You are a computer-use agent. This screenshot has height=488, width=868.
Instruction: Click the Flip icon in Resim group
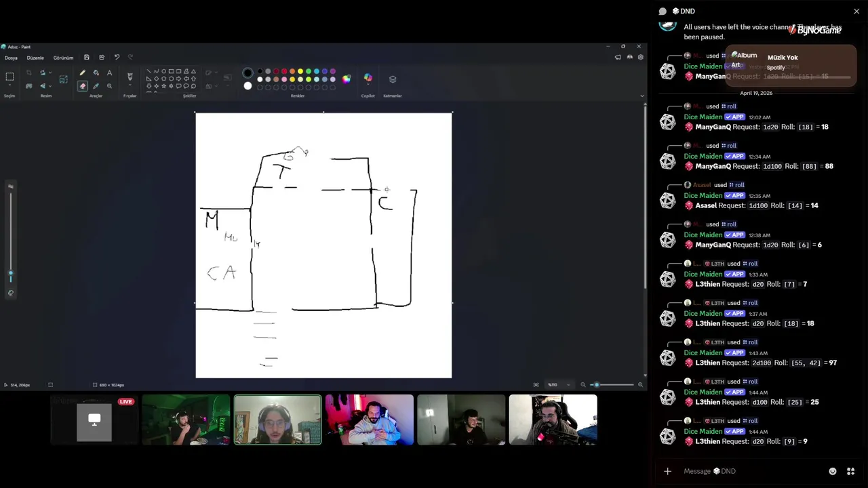42,86
